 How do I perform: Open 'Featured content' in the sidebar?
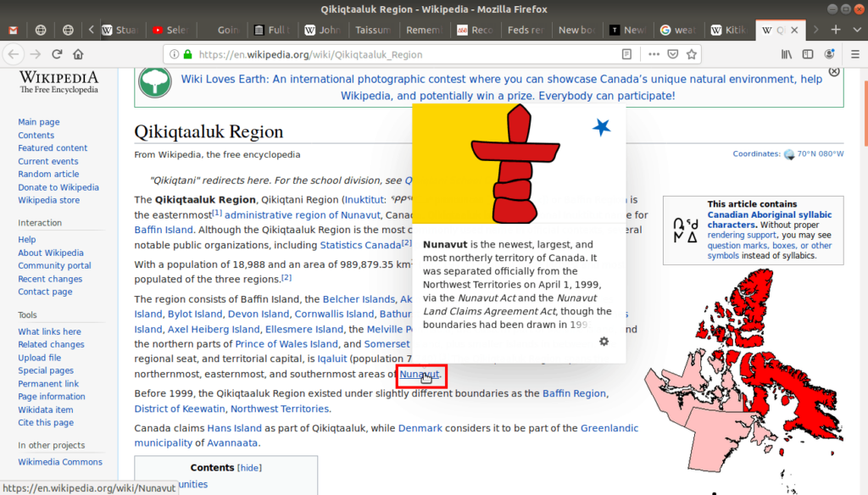click(x=53, y=147)
